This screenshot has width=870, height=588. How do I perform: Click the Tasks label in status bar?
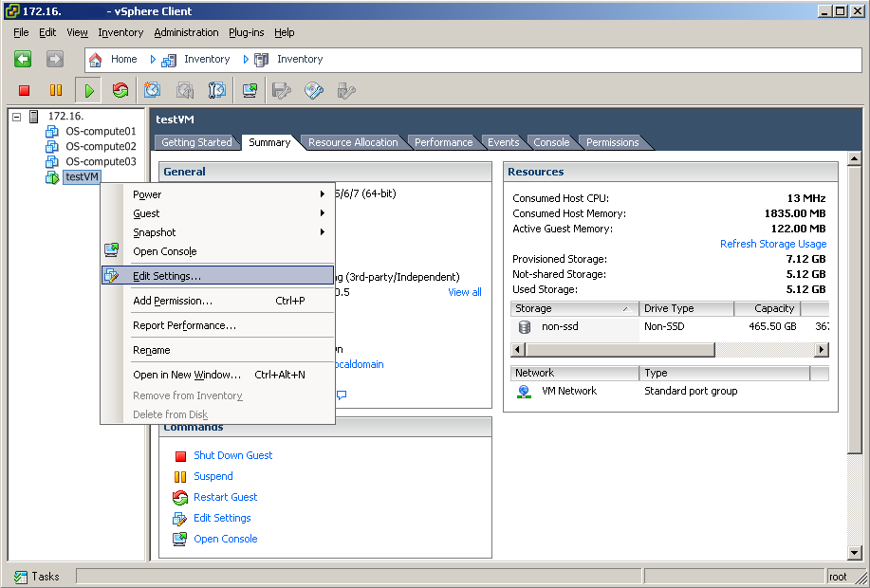pyautogui.click(x=46, y=577)
